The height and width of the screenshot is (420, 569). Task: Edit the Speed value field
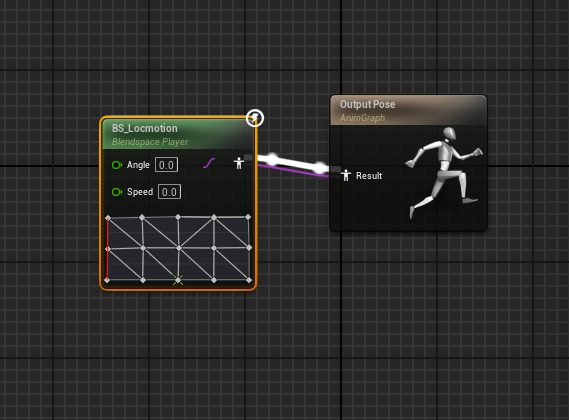169,192
